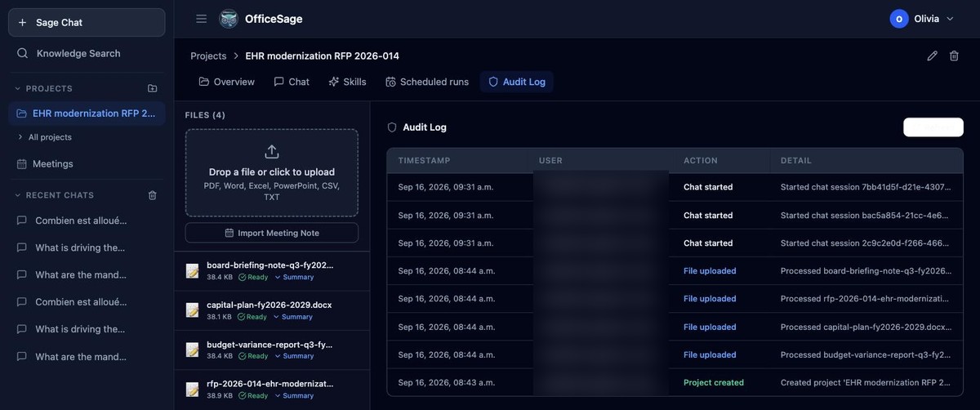980x410 pixels.
Task: Go to the Projects breadcrumb link
Action: [x=208, y=56]
